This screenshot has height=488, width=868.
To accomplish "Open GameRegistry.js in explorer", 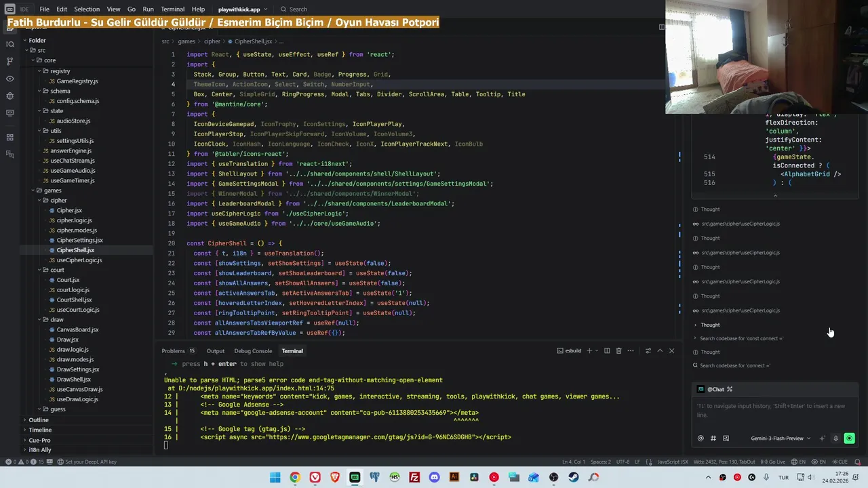I will [x=77, y=81].
